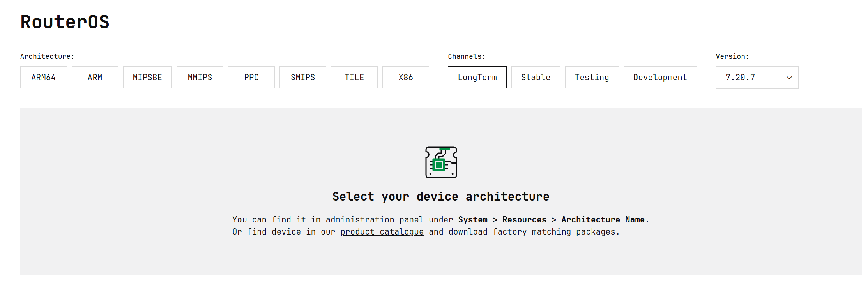The image size is (868, 293).
Task: Choose PPC architecture
Action: pos(251,78)
